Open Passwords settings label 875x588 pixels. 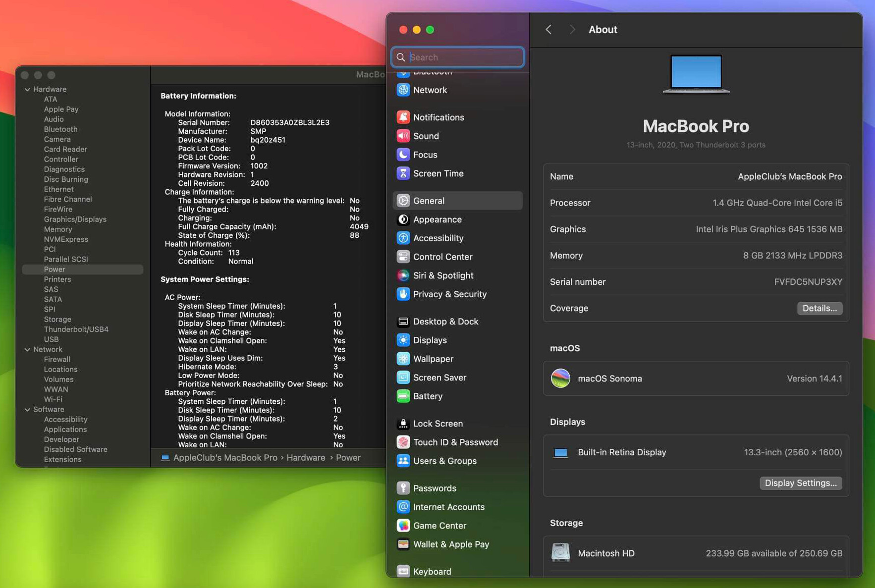435,488
